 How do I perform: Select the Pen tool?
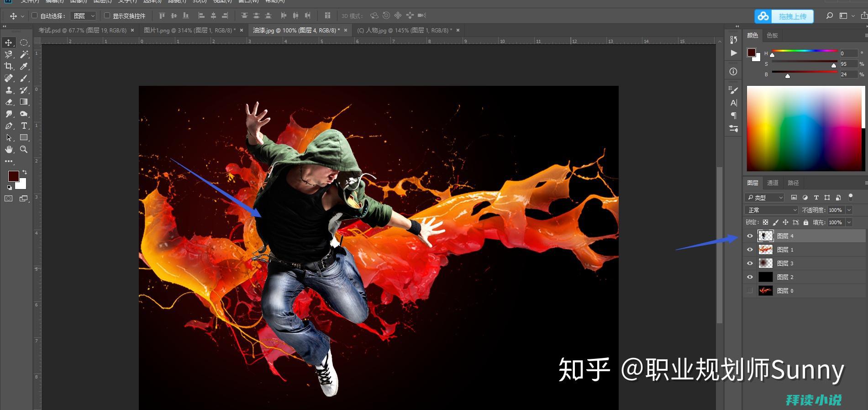tap(9, 126)
